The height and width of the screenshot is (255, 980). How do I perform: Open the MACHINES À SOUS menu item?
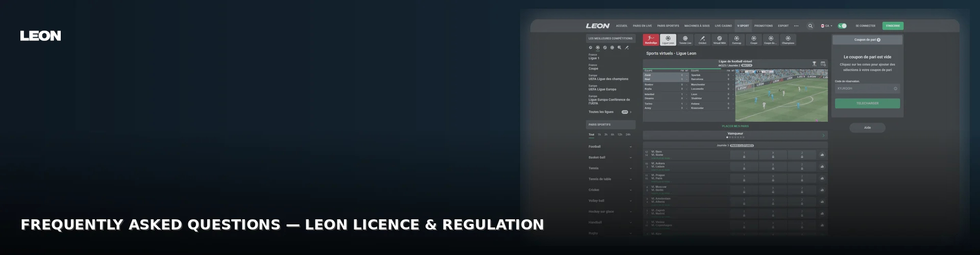click(697, 26)
